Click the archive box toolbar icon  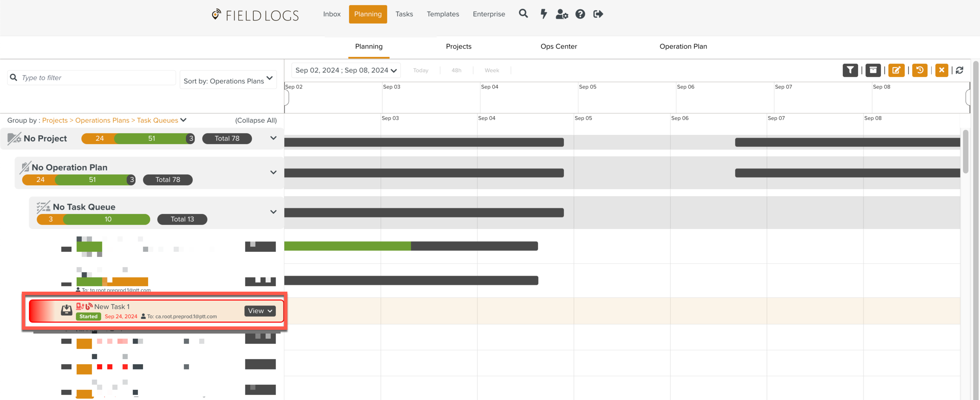tap(873, 70)
